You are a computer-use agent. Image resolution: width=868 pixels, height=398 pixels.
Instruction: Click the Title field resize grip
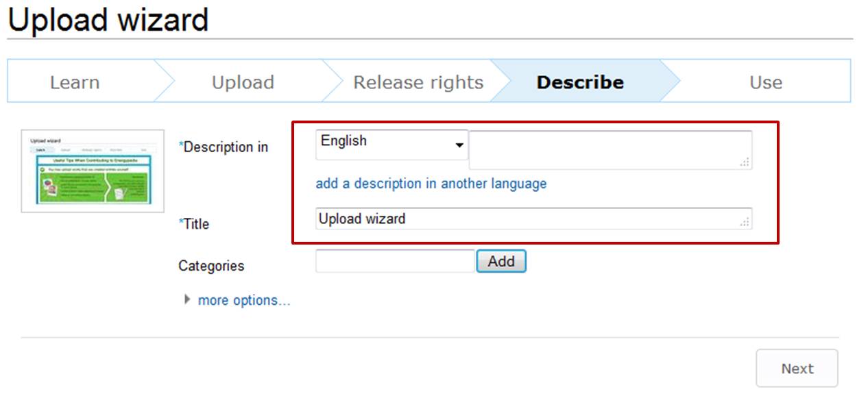pyautogui.click(x=745, y=222)
